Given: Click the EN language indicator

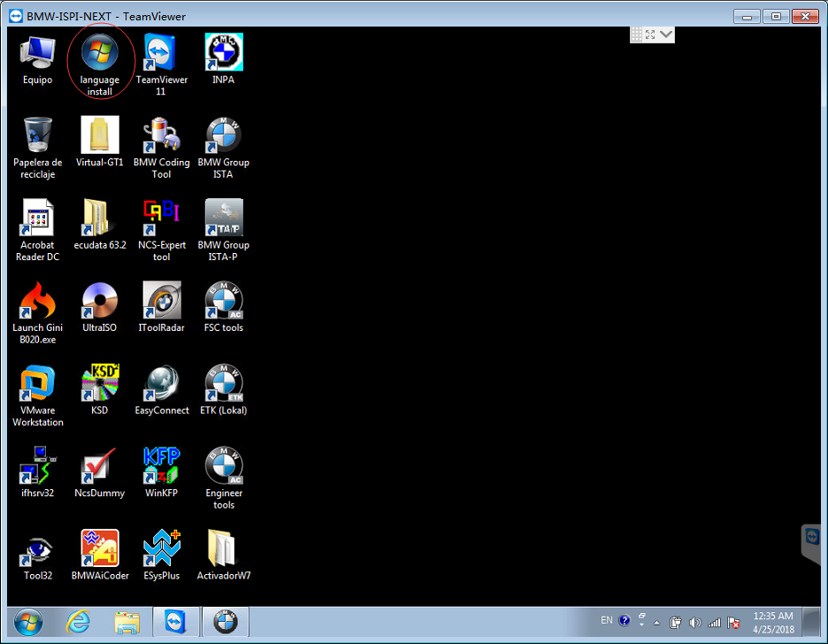Looking at the screenshot, I should click(x=606, y=620).
